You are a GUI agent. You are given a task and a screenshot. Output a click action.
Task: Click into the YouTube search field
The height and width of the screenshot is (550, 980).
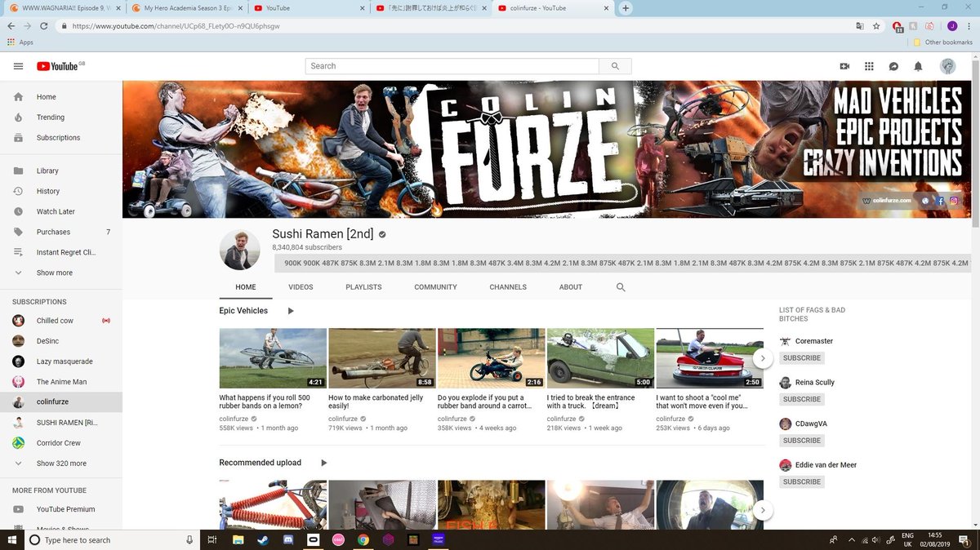452,66
